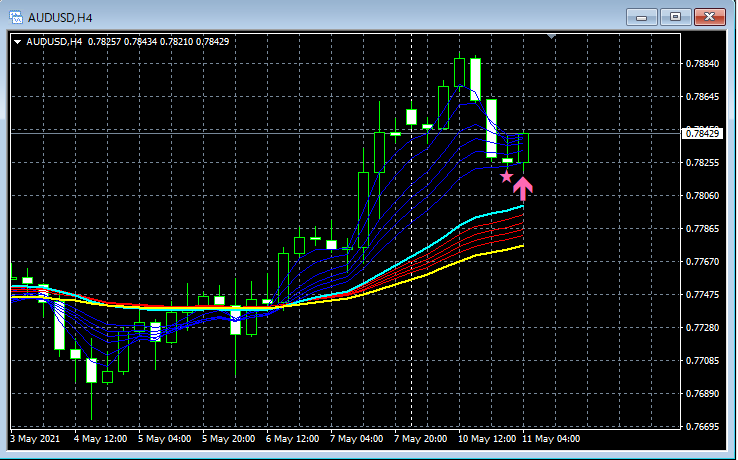Click the pink star signal marker
The image size is (738, 460).
[506, 177]
